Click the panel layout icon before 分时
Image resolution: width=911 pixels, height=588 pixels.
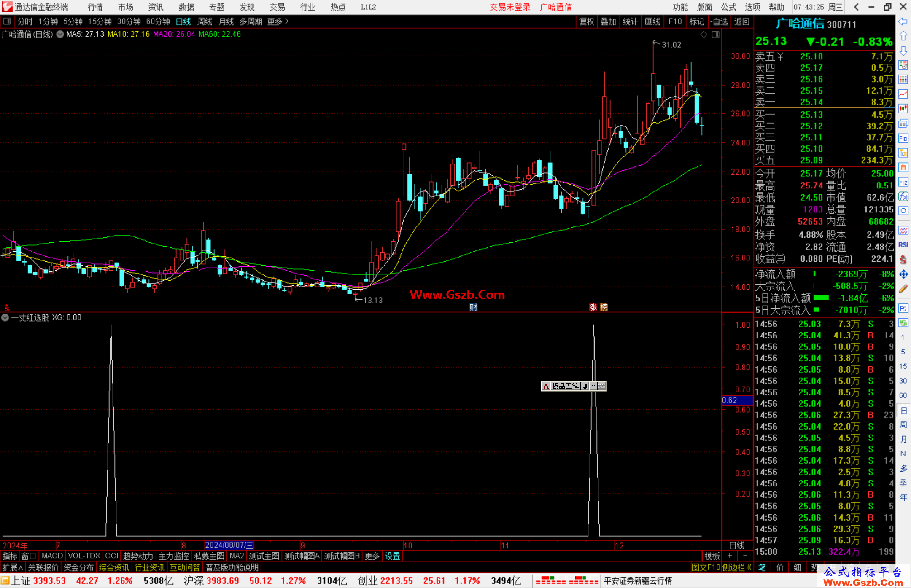point(7,21)
